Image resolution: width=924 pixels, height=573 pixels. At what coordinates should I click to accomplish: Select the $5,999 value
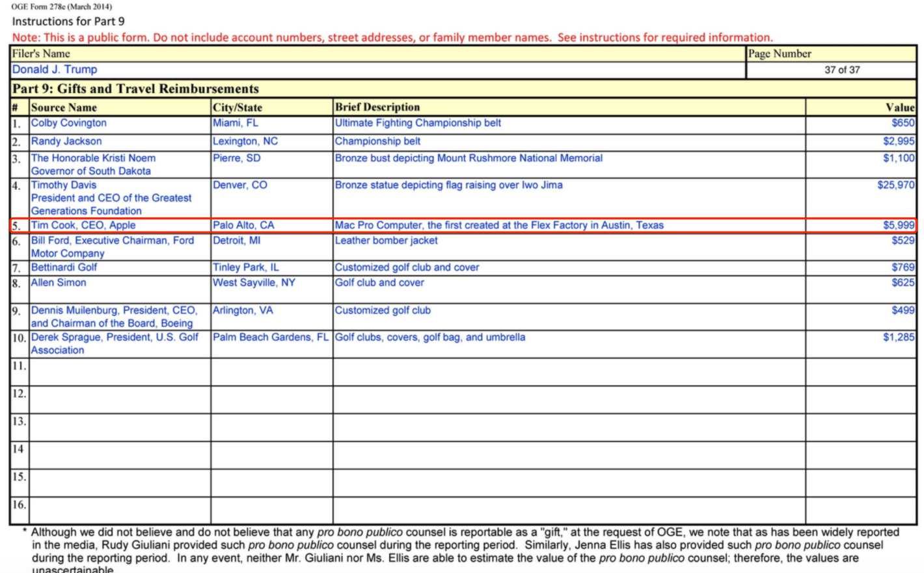(x=899, y=225)
